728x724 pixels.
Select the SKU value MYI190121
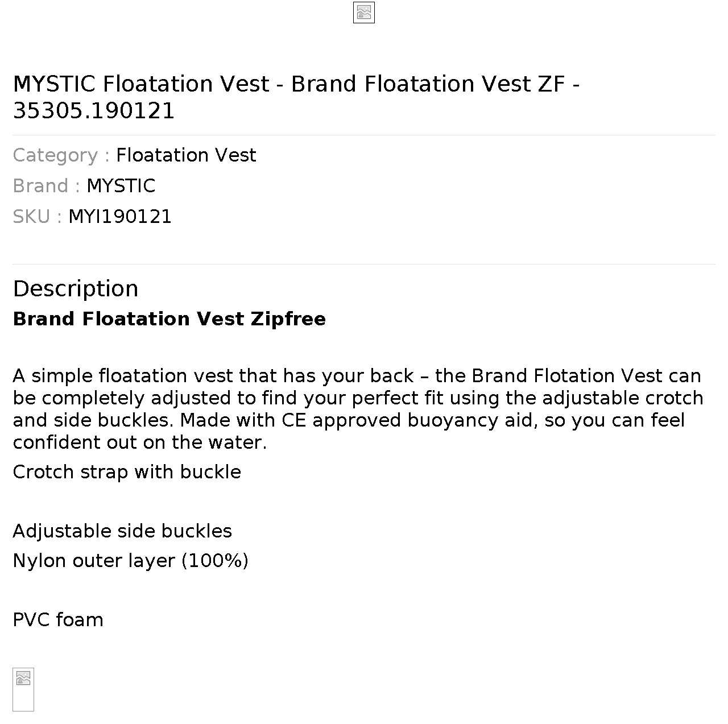point(120,217)
